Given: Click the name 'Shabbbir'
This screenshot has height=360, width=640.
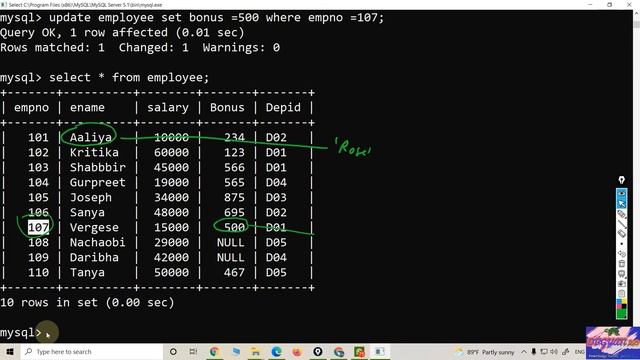Looking at the screenshot, I should pos(98,168).
